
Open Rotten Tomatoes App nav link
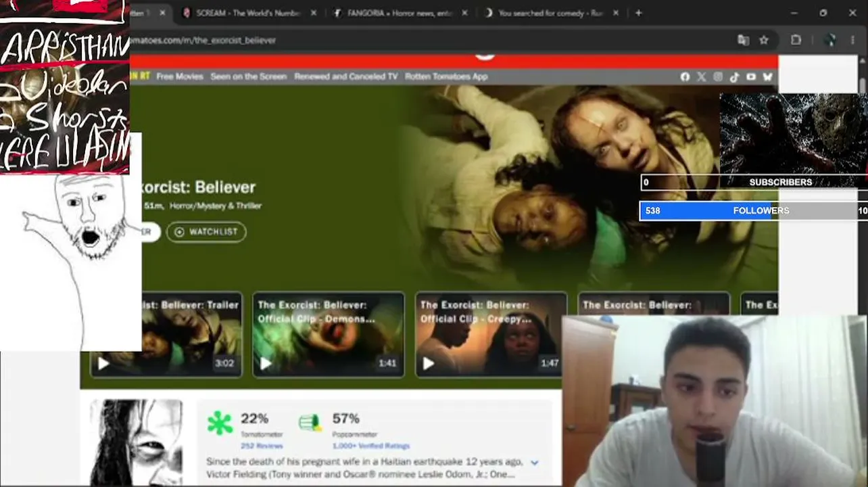click(446, 76)
